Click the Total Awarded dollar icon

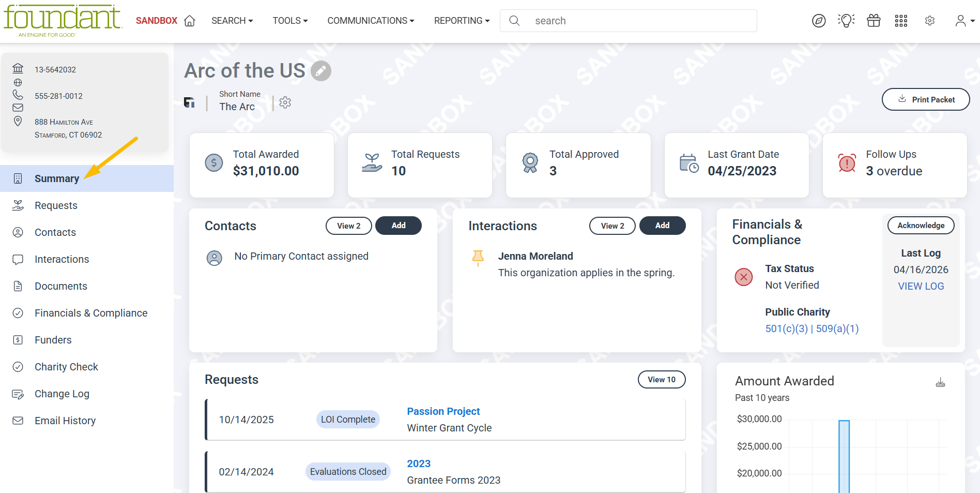[x=214, y=163]
